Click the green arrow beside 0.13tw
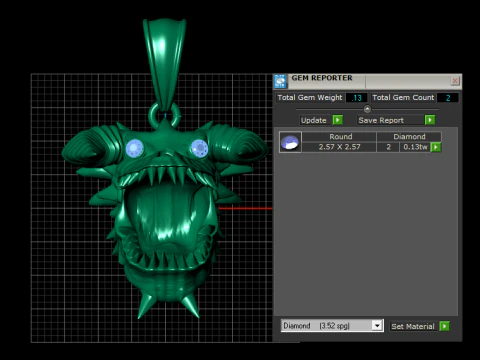Screen dimensions: 480x360 [x=436, y=147]
